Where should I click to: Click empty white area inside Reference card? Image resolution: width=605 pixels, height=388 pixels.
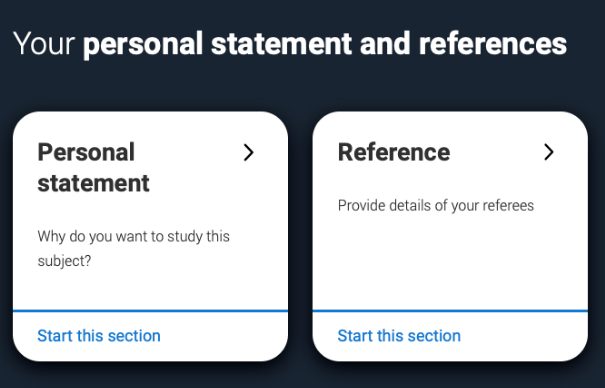450,262
